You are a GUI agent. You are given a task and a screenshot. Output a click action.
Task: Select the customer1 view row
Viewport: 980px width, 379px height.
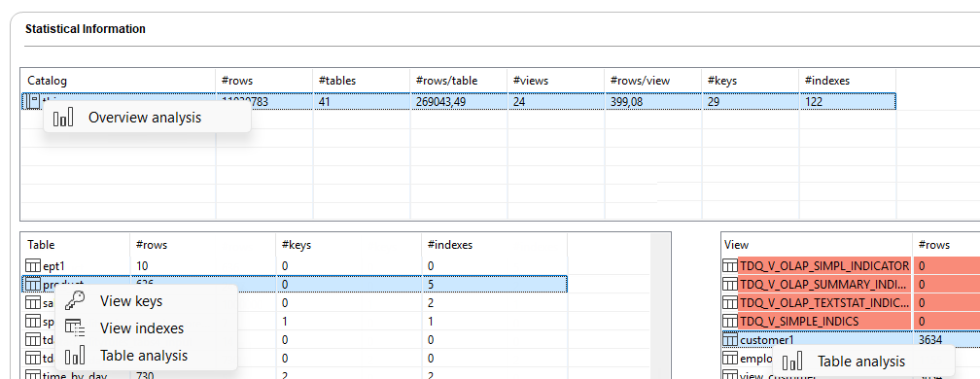coord(851,340)
